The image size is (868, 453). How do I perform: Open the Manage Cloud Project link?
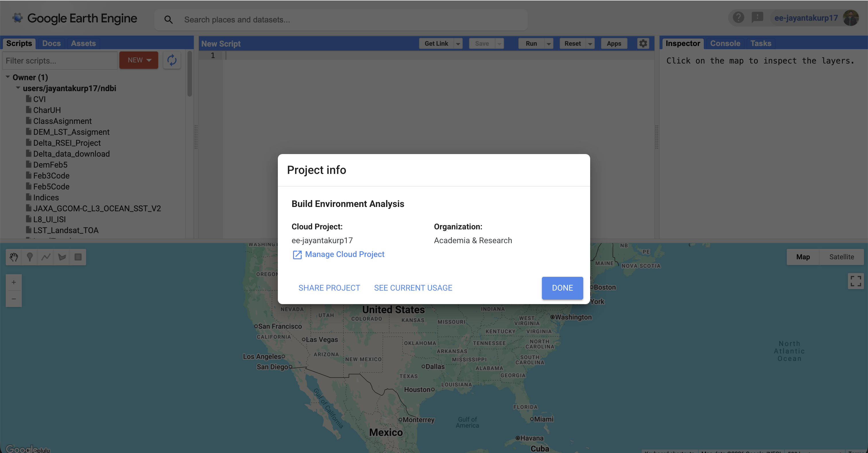click(x=344, y=254)
